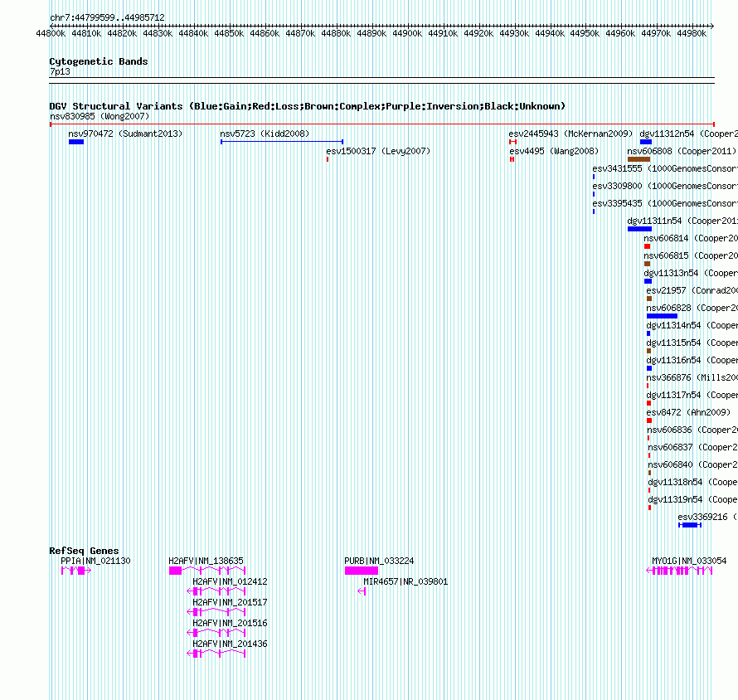
Task: Click the esv3309800 variant label
Action: tap(665, 186)
